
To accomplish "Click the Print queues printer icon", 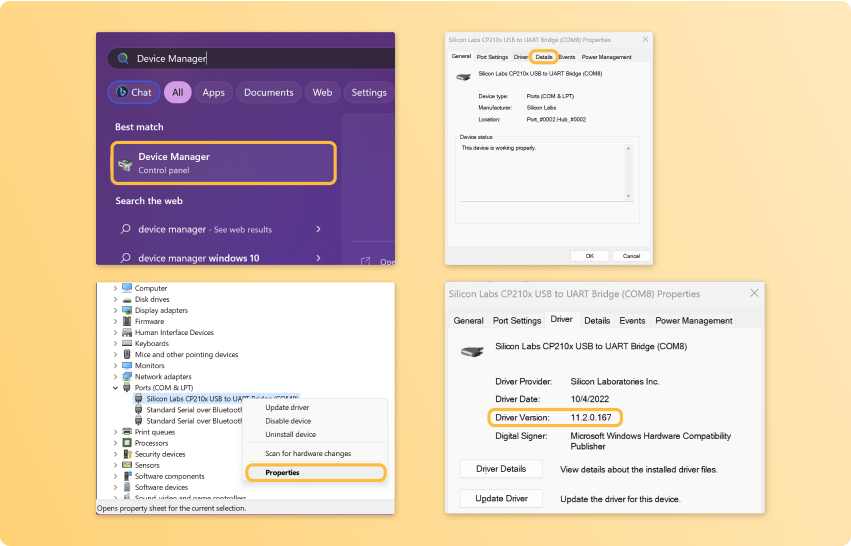I will 127,432.
